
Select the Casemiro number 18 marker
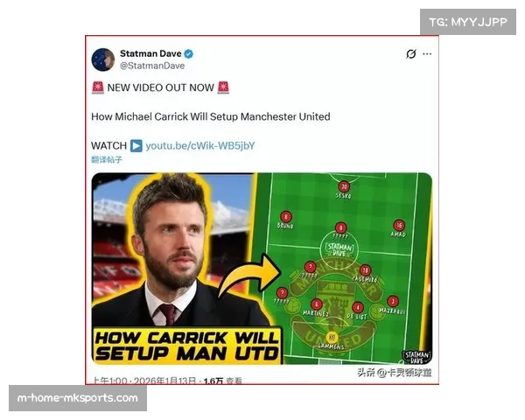pyautogui.click(x=365, y=270)
